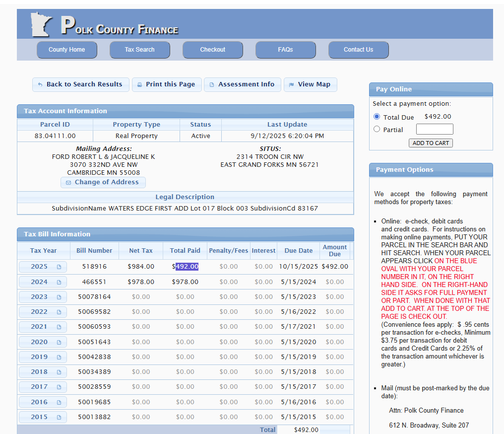Select the Partial payment radio button
The width and height of the screenshot is (504, 434).
click(377, 129)
